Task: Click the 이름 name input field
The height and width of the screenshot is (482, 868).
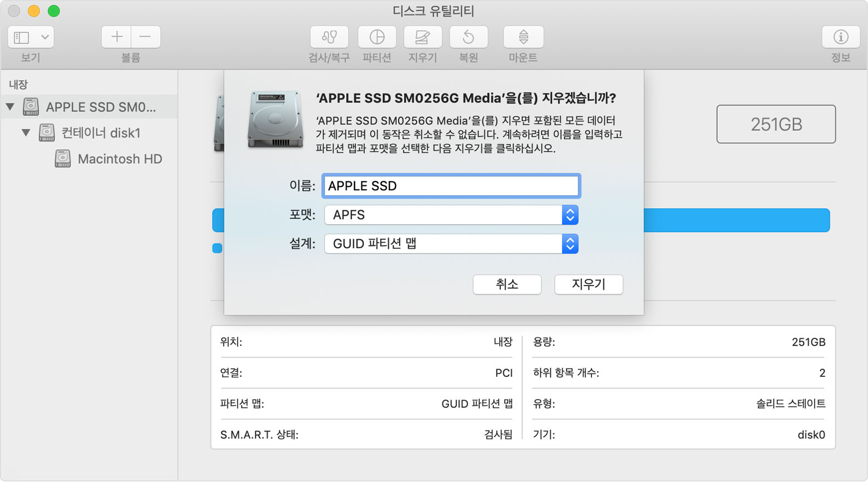Action: 451,186
